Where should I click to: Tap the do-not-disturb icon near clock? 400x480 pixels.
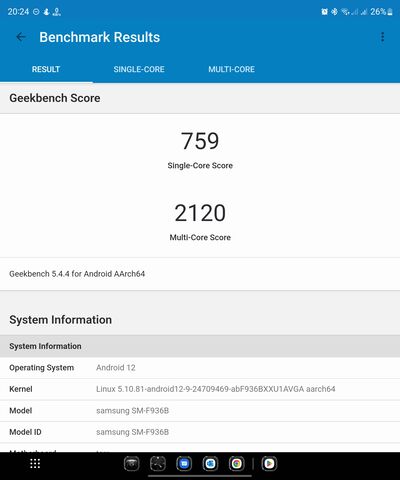point(36,12)
